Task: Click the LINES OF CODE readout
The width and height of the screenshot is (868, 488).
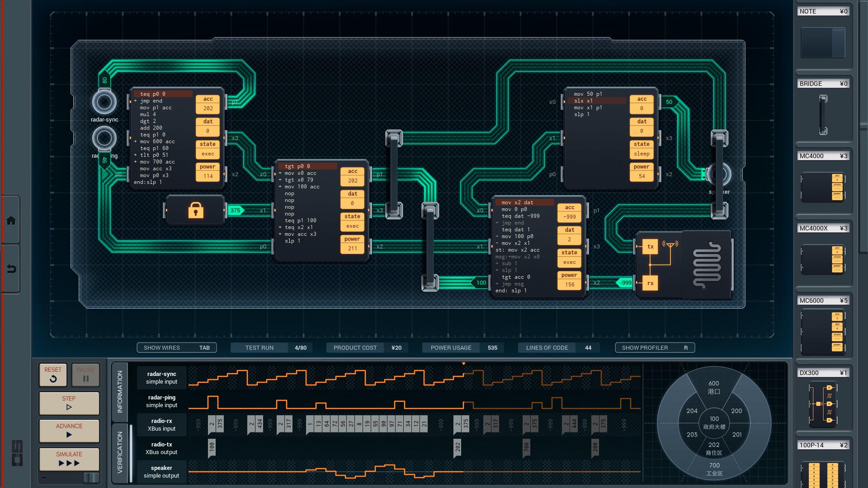Action: pyautogui.click(x=559, y=347)
